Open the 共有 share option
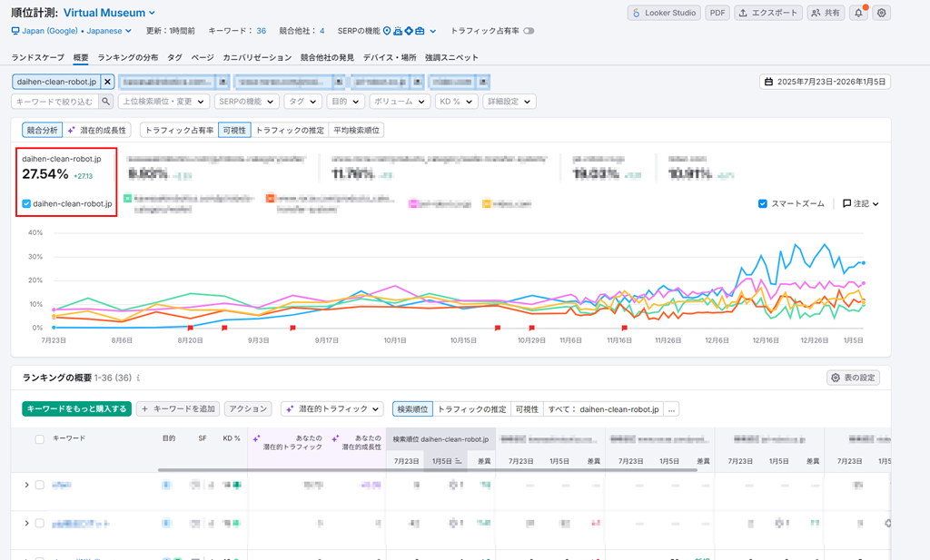The width and height of the screenshot is (930, 560). coord(826,14)
